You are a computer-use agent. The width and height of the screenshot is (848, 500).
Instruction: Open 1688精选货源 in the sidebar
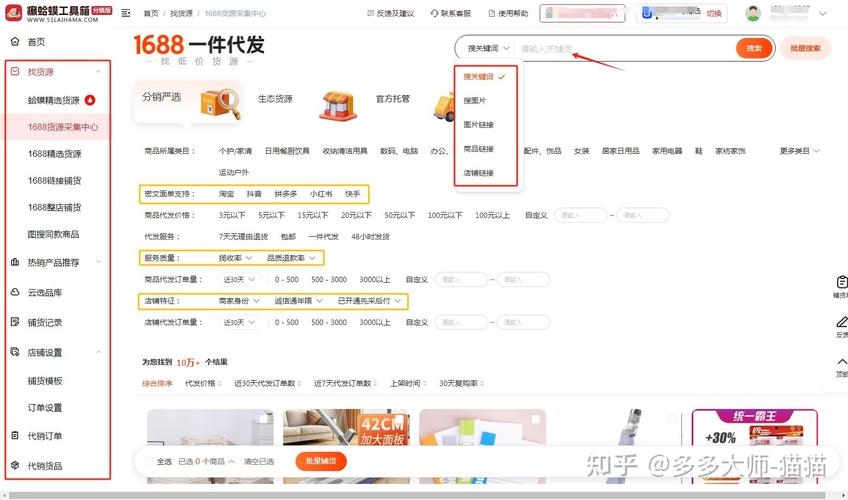[55, 154]
